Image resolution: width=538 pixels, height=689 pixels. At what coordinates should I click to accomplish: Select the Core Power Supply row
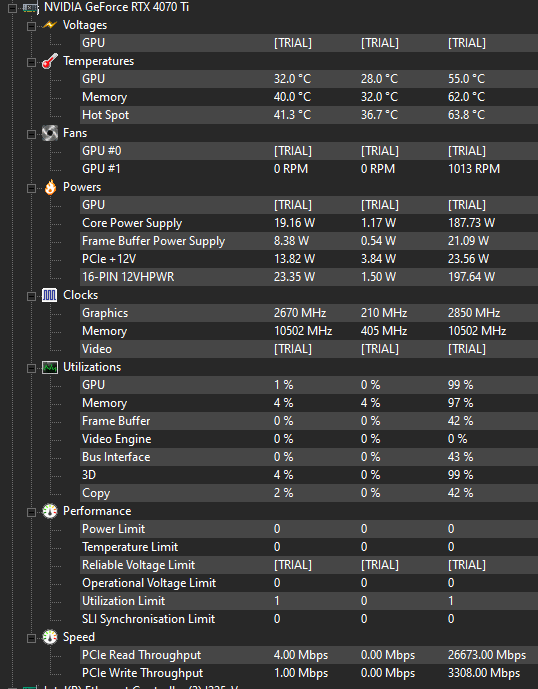(x=309, y=223)
